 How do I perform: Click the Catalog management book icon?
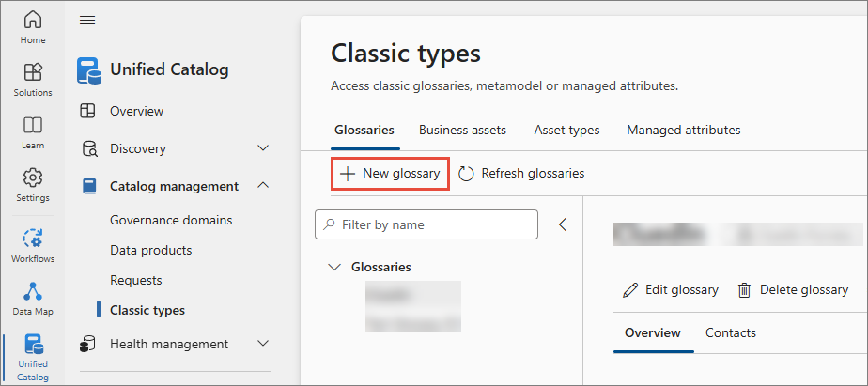pyautogui.click(x=89, y=186)
